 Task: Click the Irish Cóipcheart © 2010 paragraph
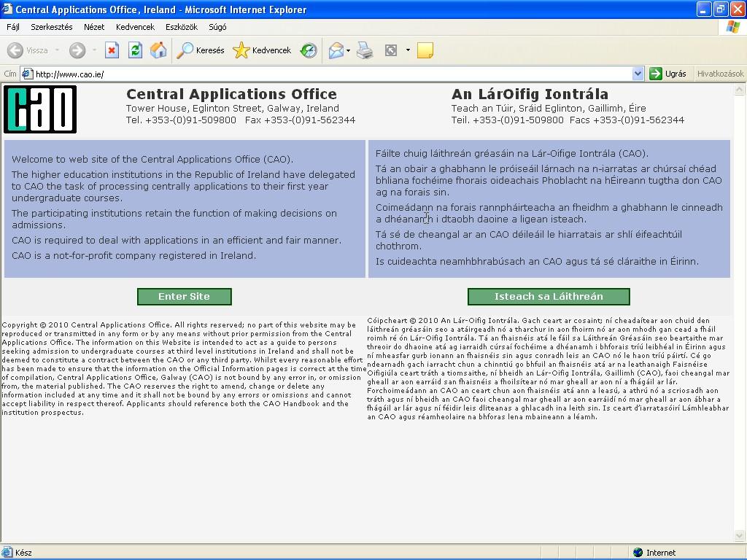point(548,368)
